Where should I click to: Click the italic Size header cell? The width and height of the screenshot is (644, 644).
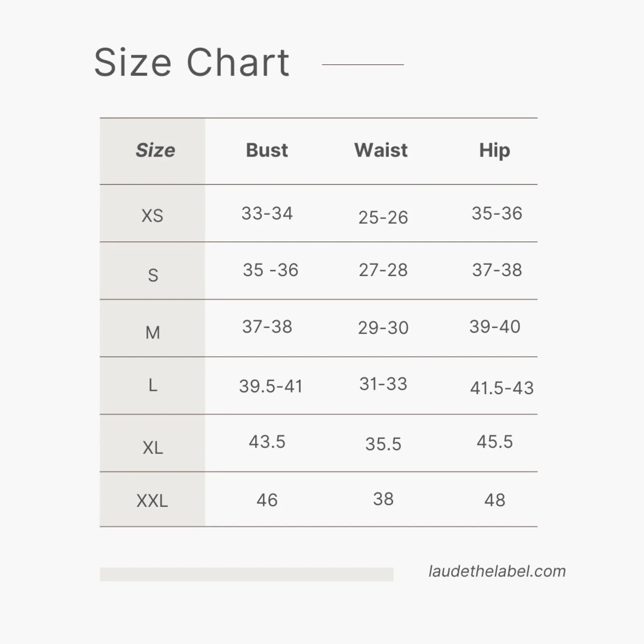pyautogui.click(x=155, y=150)
